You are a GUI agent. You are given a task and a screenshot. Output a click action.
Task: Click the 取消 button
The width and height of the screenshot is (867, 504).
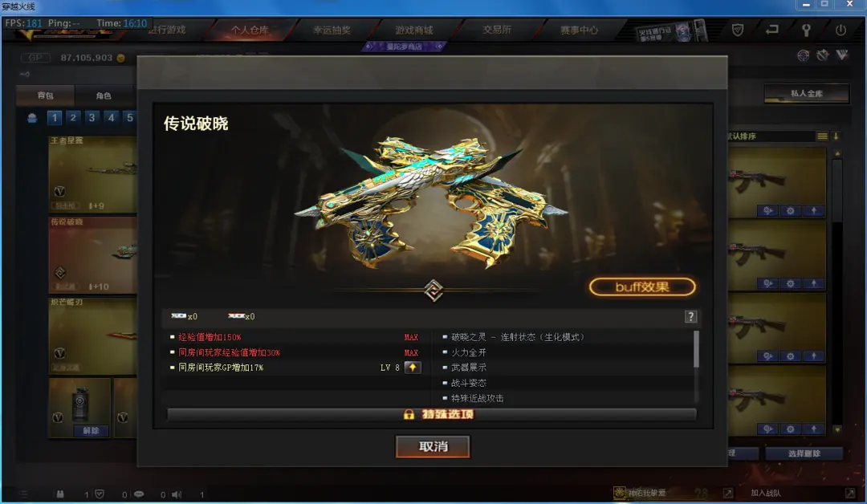(433, 446)
